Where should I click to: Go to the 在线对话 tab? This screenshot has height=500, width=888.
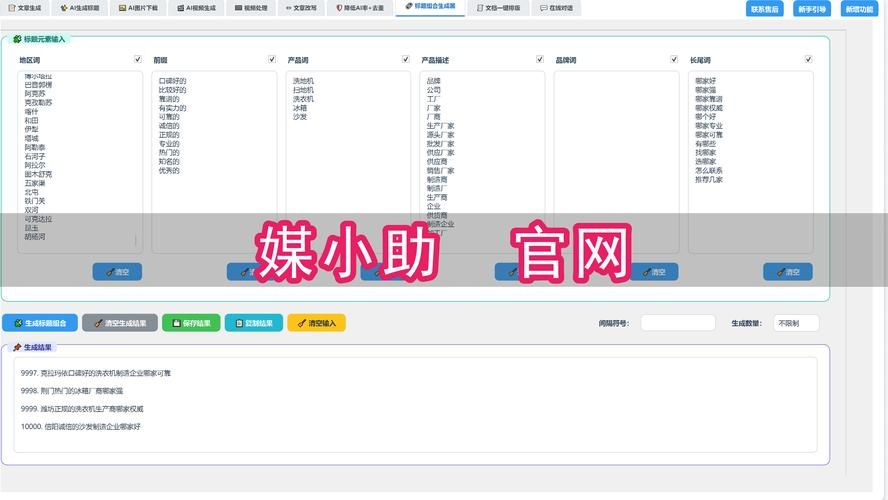pyautogui.click(x=556, y=8)
